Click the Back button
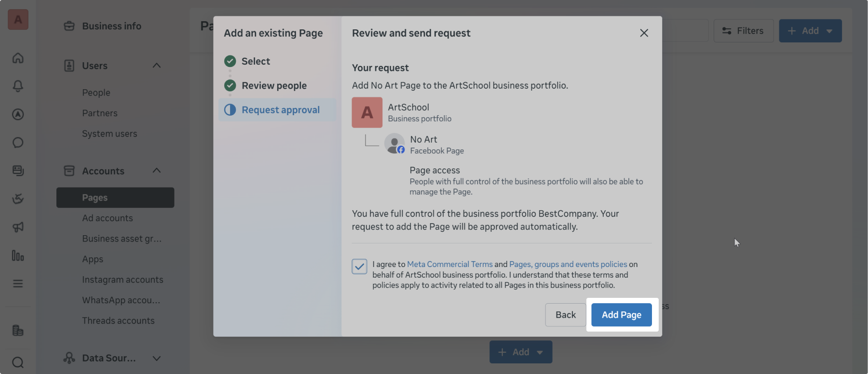Viewport: 868px width, 374px height. 566,315
